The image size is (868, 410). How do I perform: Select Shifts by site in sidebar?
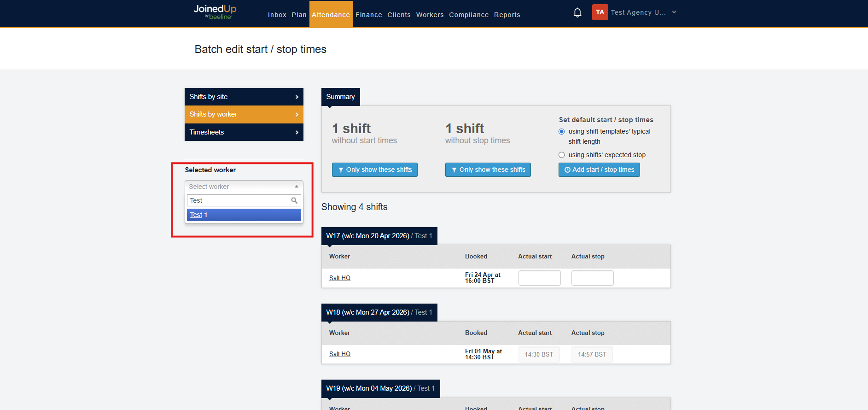[244, 97]
